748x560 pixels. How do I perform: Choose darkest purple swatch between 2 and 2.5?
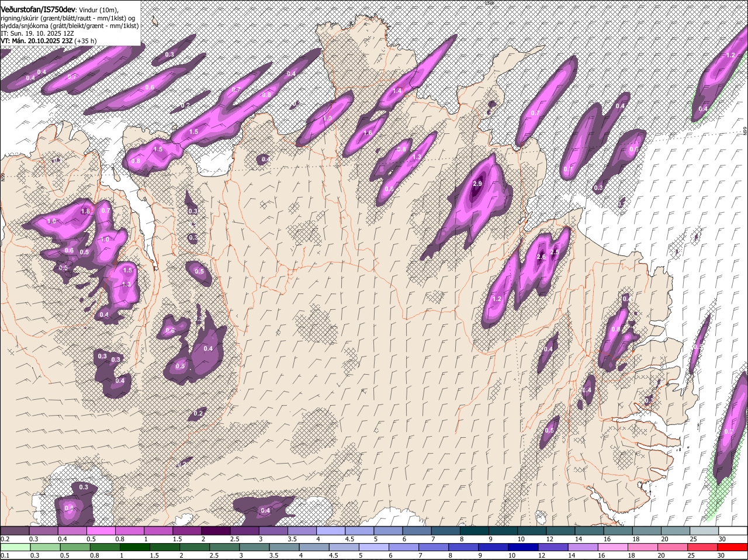(x=216, y=530)
